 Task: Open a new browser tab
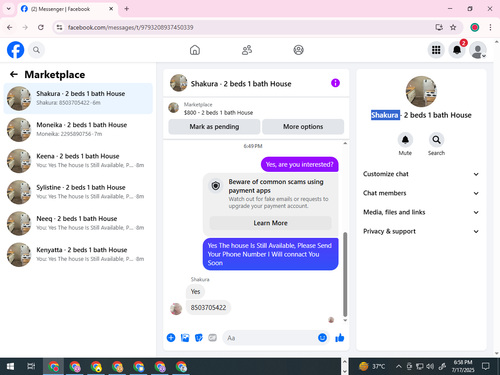127,9
